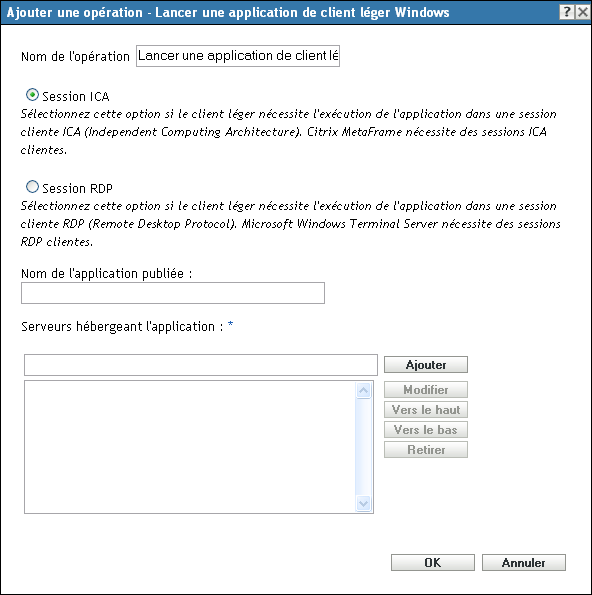The image size is (592, 595).
Task: Click the server list scrollbar track
Action: tap(364, 447)
